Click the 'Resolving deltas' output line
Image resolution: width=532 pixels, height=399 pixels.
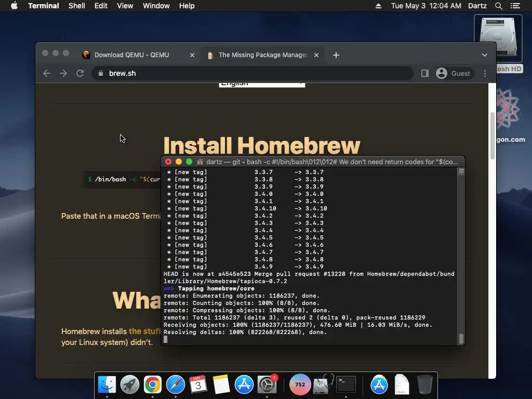245,332
